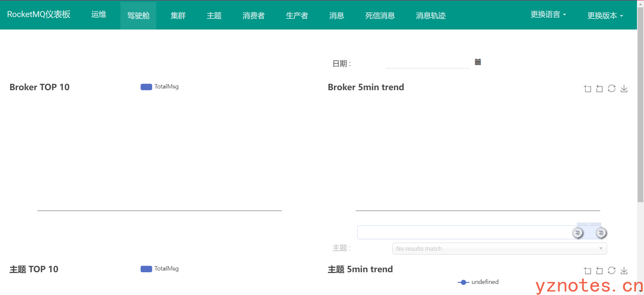Screen dimensions: 644x295
Task: Click the 日期 date input field
Action: click(x=427, y=63)
